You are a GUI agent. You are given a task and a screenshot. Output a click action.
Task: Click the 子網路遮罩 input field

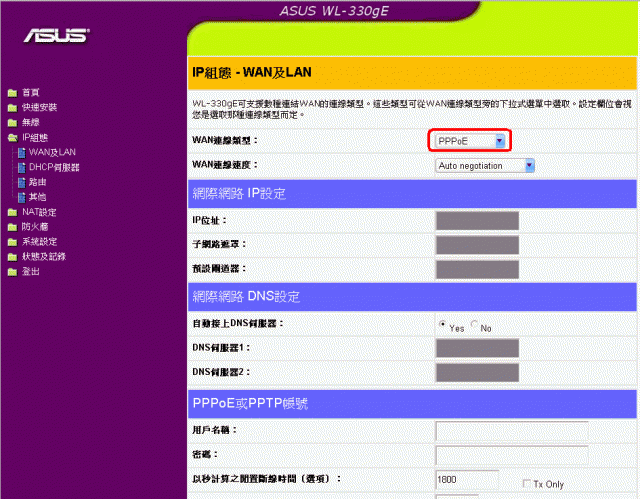click(x=477, y=245)
